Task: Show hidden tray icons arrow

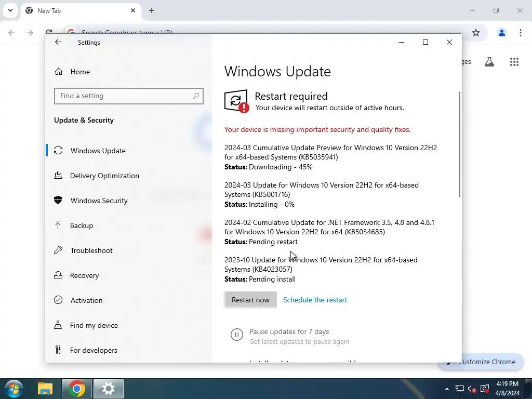Action: [447, 389]
